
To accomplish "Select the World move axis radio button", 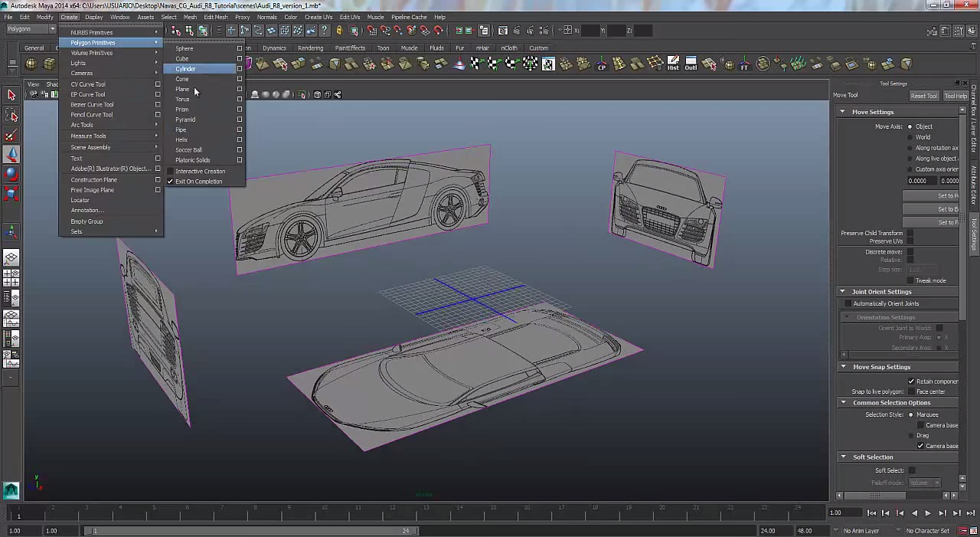I will click(x=910, y=137).
